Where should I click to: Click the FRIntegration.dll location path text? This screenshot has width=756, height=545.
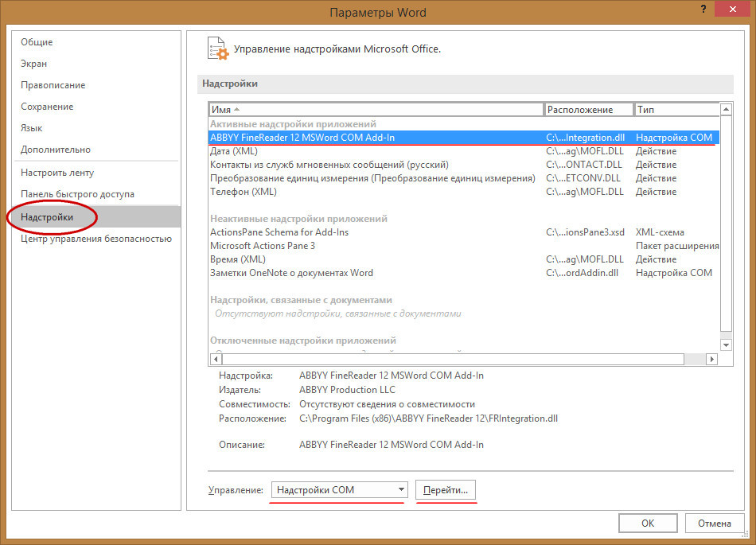pyautogui.click(x=428, y=418)
